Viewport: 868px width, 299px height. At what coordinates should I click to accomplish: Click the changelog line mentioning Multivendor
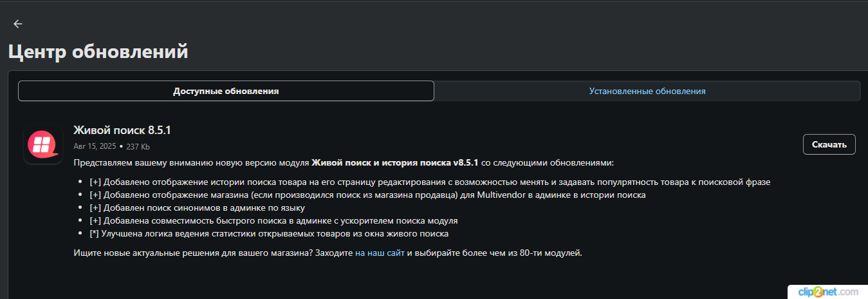[367, 195]
